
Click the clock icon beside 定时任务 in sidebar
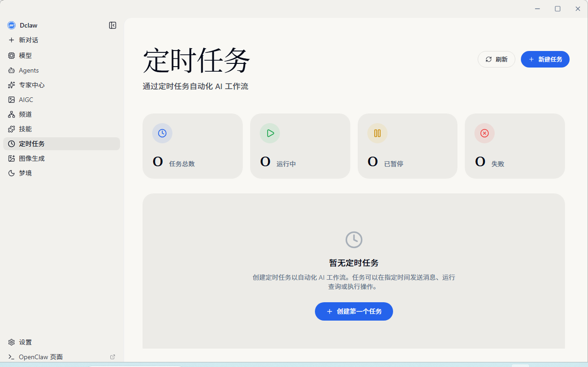(x=11, y=144)
